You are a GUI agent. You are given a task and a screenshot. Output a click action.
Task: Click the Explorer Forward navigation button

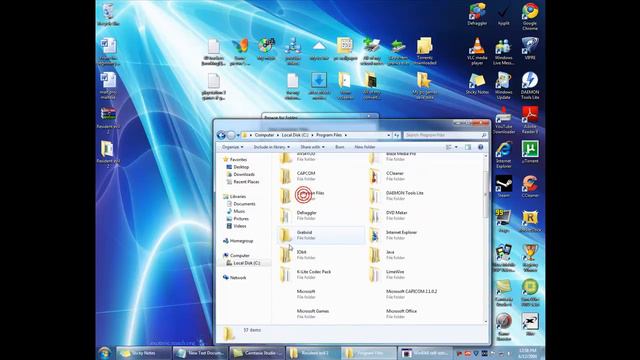[x=231, y=135]
